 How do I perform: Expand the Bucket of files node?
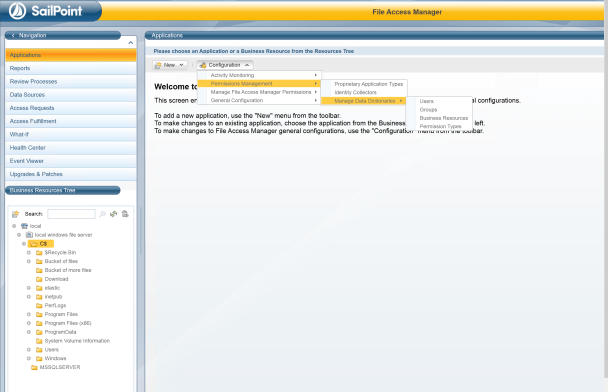[x=29, y=261]
